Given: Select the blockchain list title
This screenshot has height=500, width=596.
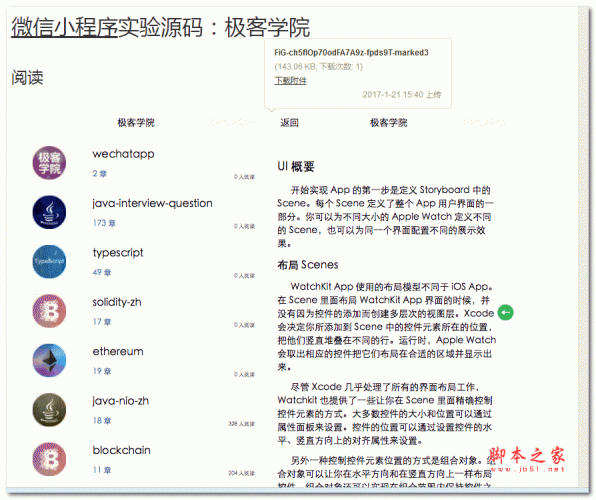Looking at the screenshot, I should coord(121,450).
